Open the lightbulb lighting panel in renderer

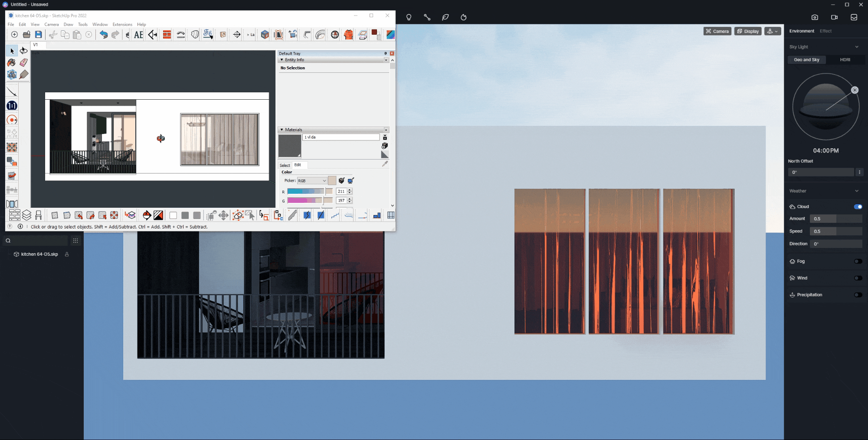[409, 17]
